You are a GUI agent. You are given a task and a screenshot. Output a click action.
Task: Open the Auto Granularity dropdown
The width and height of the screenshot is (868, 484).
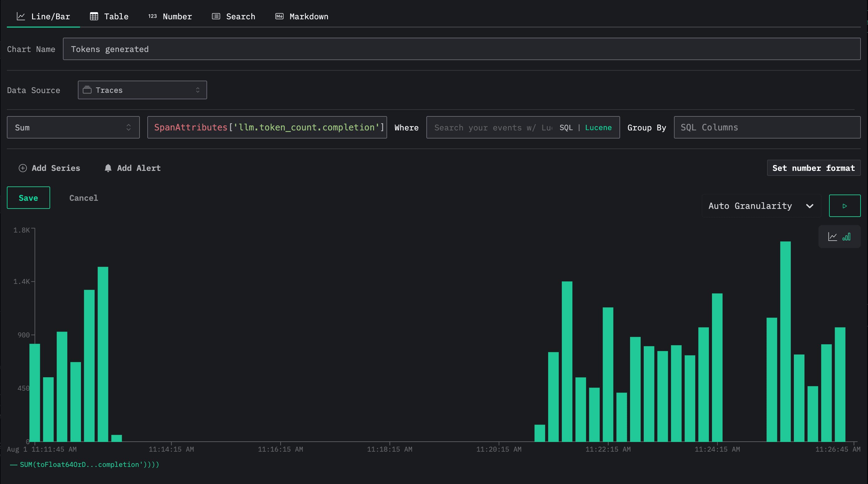(761, 206)
